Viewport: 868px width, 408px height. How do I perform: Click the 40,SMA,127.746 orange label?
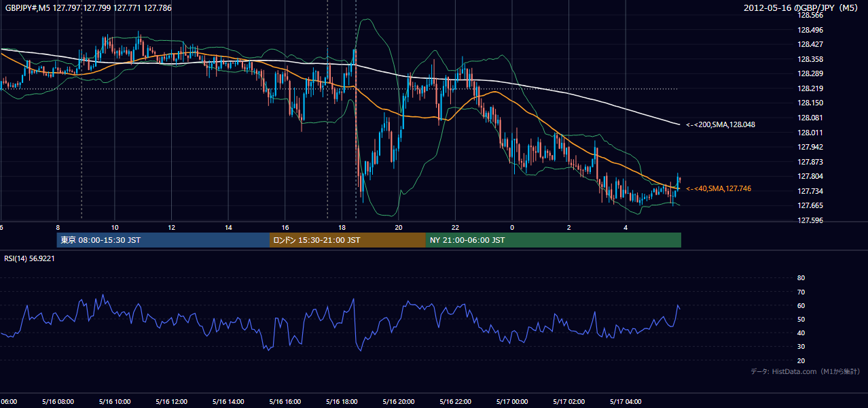click(719, 188)
